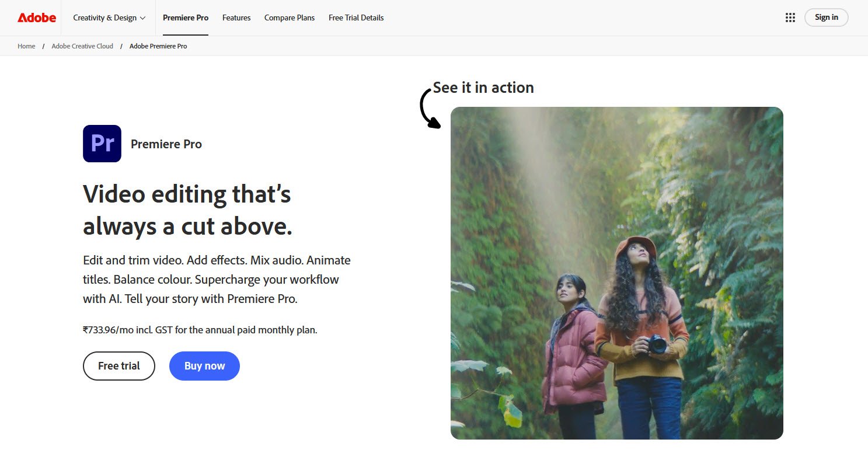Follow the Home breadcrumb link

click(26, 46)
